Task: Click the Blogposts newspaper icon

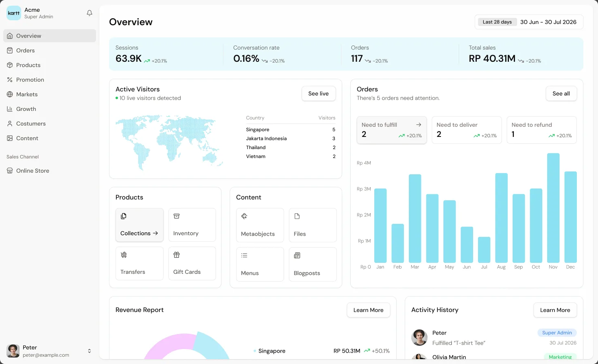Action: (297, 256)
